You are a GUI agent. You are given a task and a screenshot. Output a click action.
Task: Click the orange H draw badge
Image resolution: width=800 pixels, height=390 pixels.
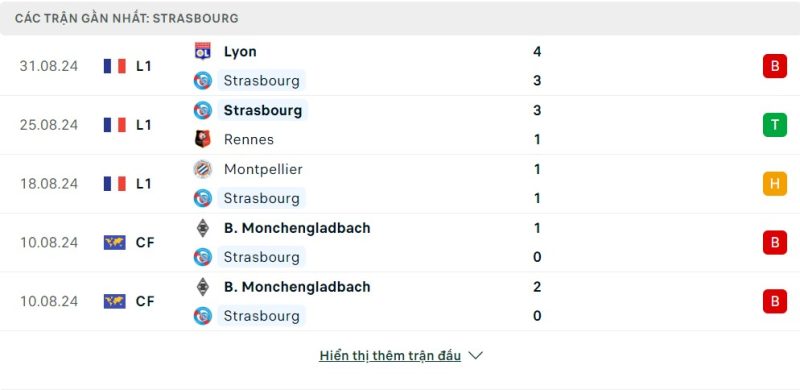pyautogui.click(x=774, y=184)
